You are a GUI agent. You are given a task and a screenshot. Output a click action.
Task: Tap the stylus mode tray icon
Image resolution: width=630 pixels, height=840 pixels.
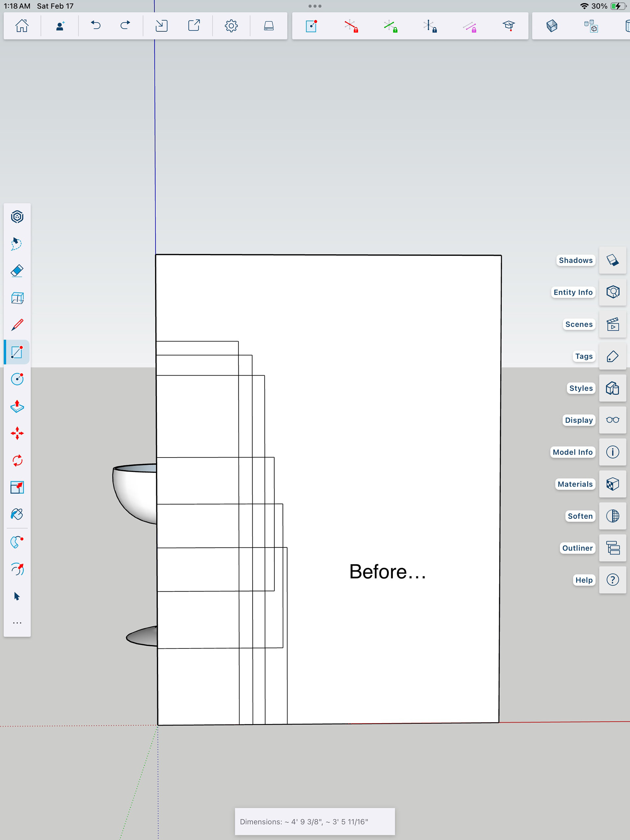269,26
